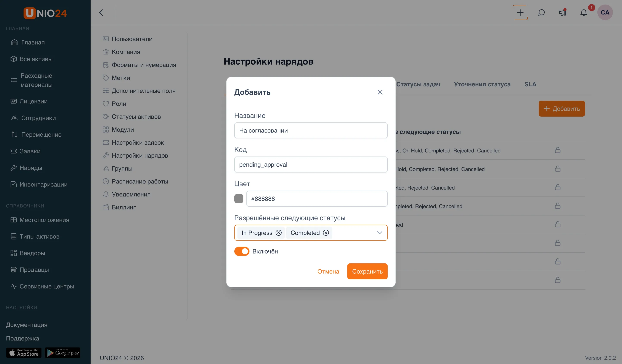Click the Сохранить button
This screenshot has height=364, width=622.
(367, 271)
